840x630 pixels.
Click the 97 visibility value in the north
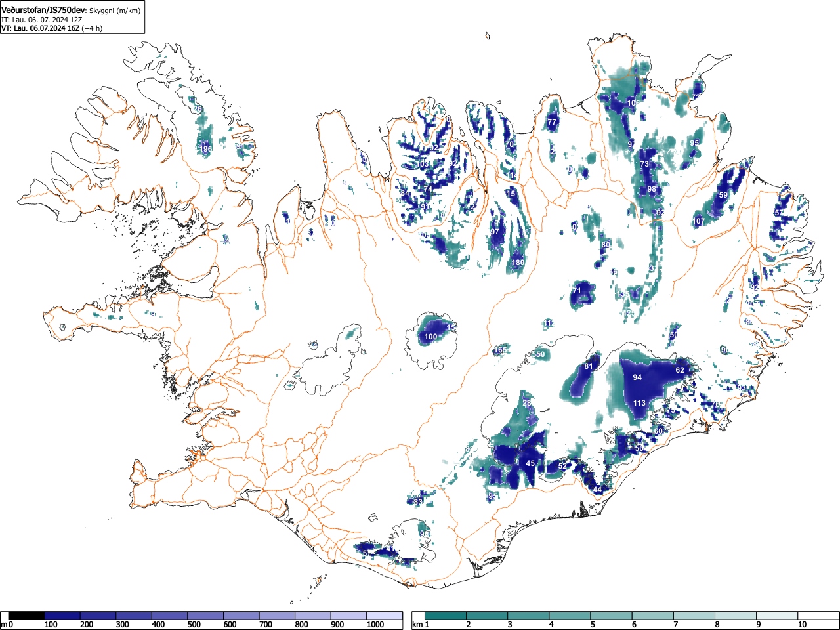click(x=495, y=232)
